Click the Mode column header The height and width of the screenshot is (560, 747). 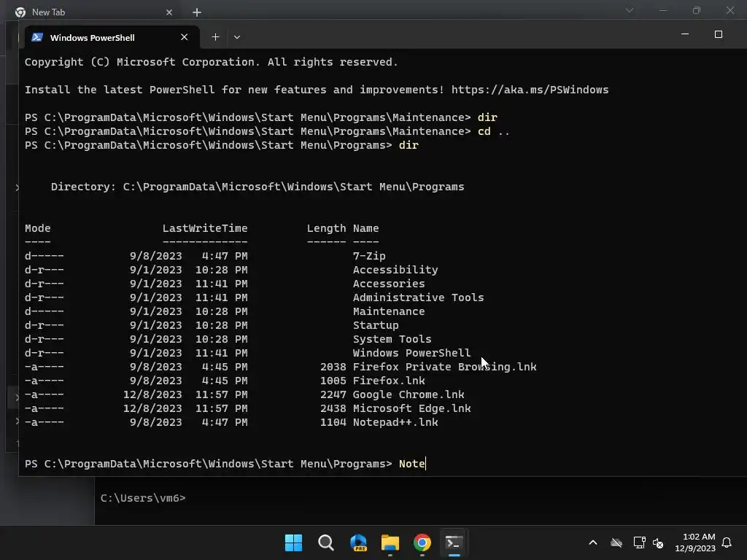[x=38, y=228]
